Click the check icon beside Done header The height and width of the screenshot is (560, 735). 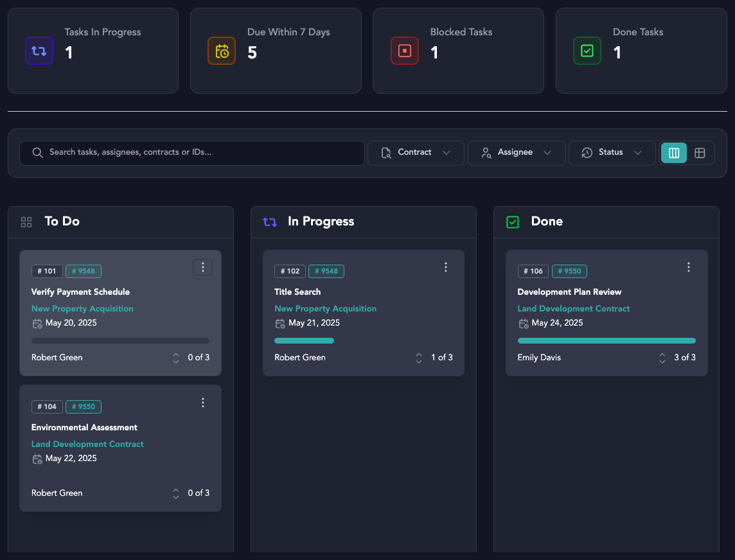click(x=512, y=222)
